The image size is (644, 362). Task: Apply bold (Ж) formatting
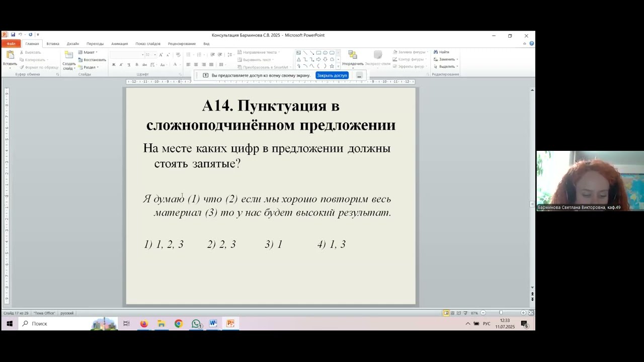[114, 64]
